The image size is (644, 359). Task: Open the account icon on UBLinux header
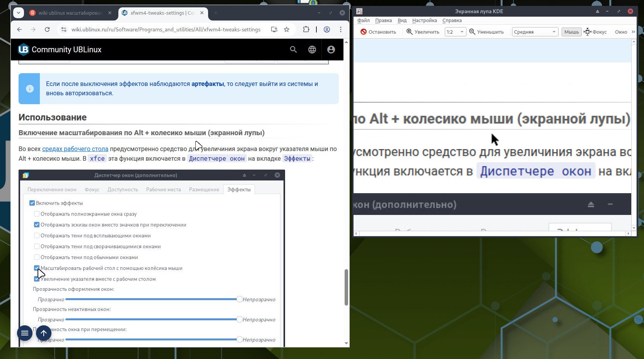pyautogui.click(x=331, y=50)
